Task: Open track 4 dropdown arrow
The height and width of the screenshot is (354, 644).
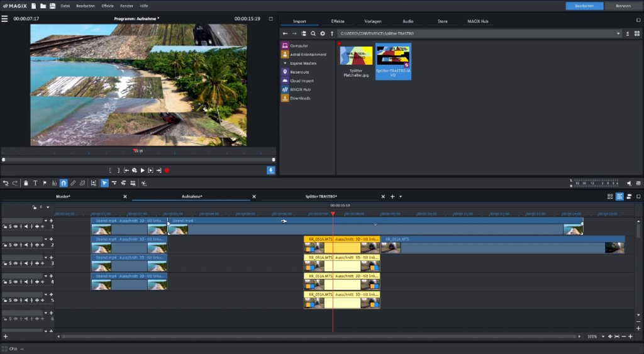Action: coord(45,277)
